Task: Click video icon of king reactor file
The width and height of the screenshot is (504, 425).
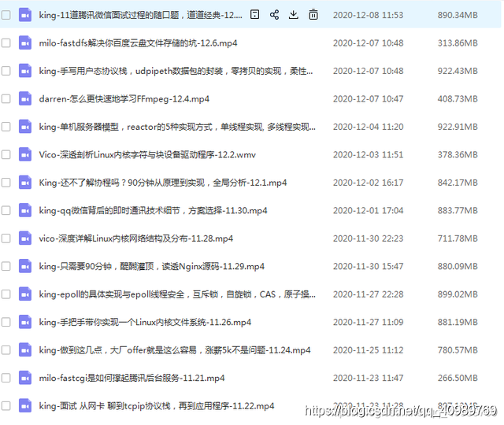Action: (x=25, y=127)
